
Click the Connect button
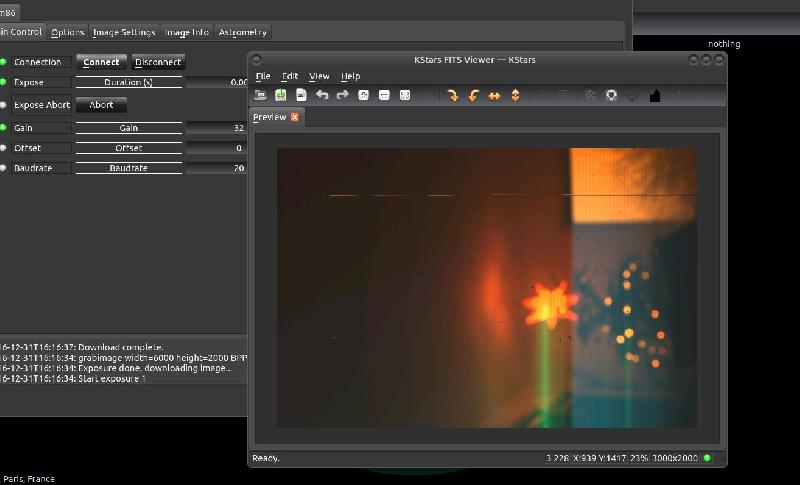tap(101, 62)
